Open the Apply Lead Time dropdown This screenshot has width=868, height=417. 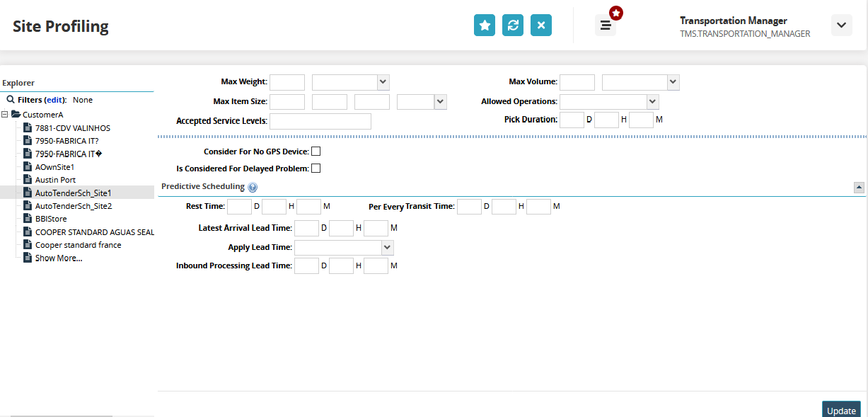(344, 248)
